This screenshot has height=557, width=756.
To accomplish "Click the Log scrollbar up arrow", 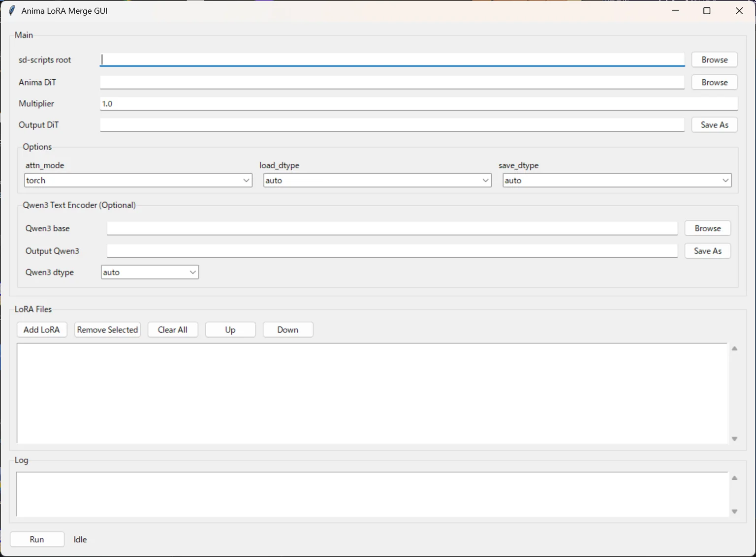I will [x=734, y=478].
